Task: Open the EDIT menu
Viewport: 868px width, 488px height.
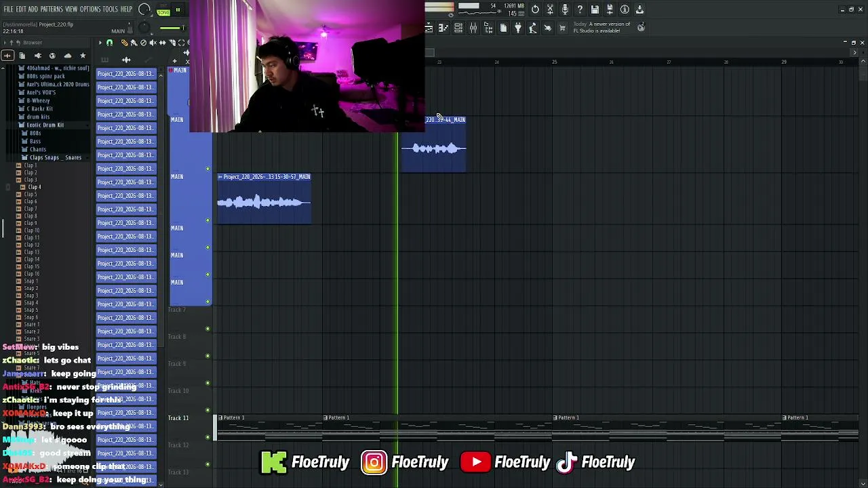Action: point(21,9)
